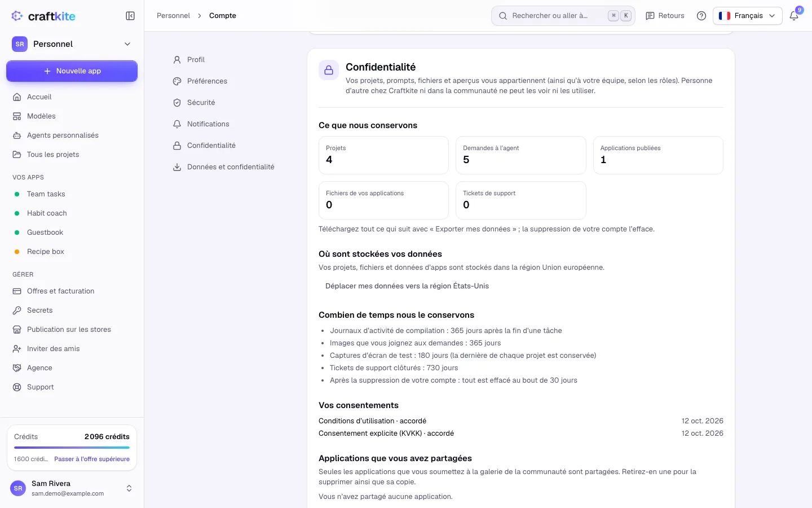Open the Recipe box app
The image size is (812, 508).
tap(72, 252)
